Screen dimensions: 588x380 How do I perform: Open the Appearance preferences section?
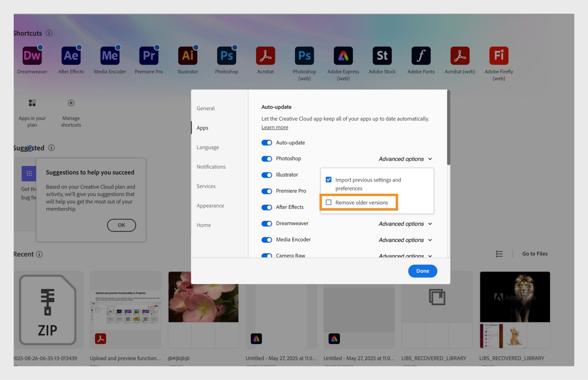point(210,206)
